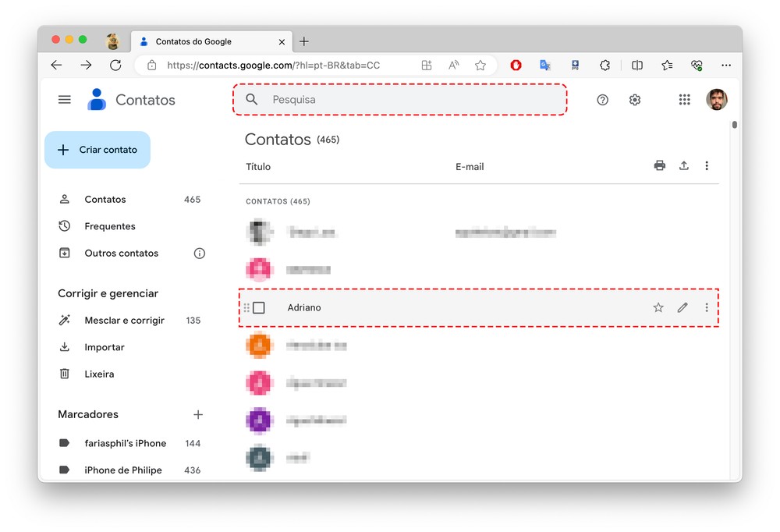Toggle the split screen icon

[x=637, y=66]
